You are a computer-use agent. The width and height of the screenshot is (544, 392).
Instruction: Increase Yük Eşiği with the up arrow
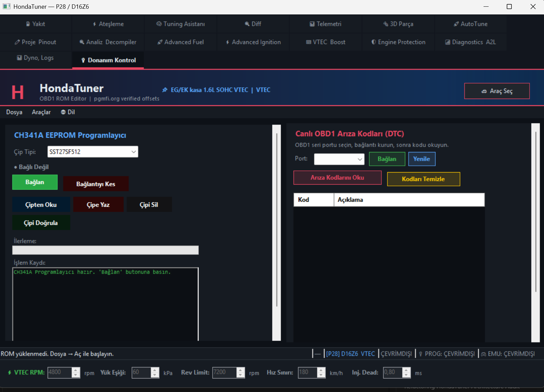[155, 370]
